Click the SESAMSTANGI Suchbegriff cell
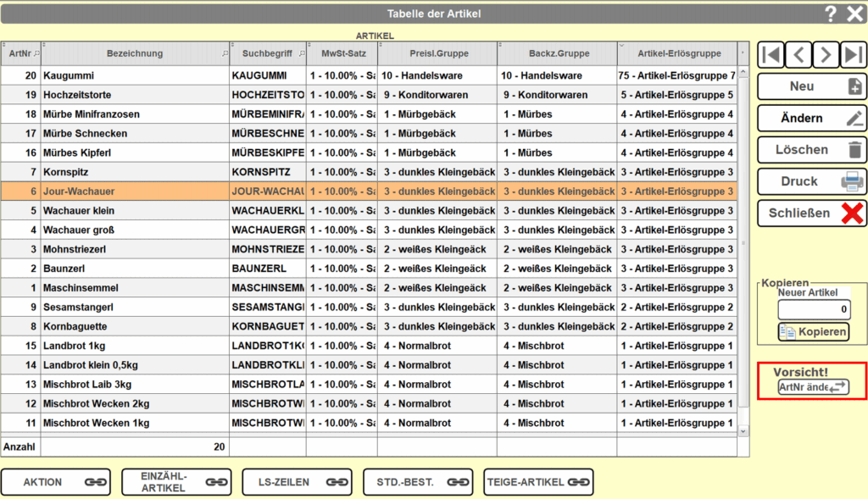Viewport: 868px width, 499px height. (x=268, y=308)
